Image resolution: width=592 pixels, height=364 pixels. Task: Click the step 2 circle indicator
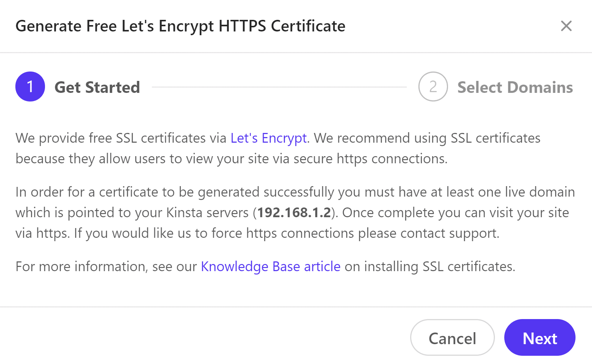[x=433, y=87]
